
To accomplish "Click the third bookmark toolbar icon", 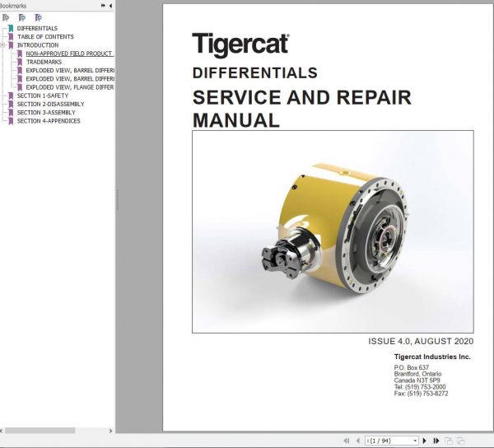I will click(x=38, y=17).
